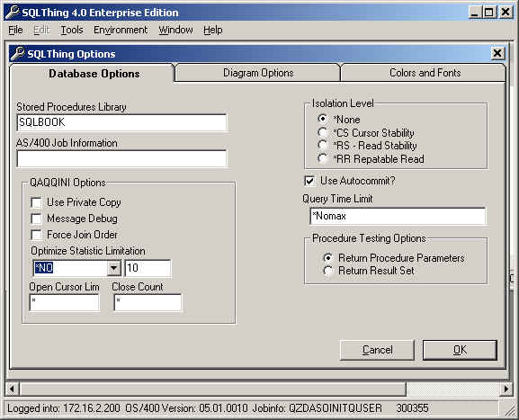Expand the Optimize Statistic Limitation dropdown
Viewport: 519px width, 420px height.
point(113,268)
